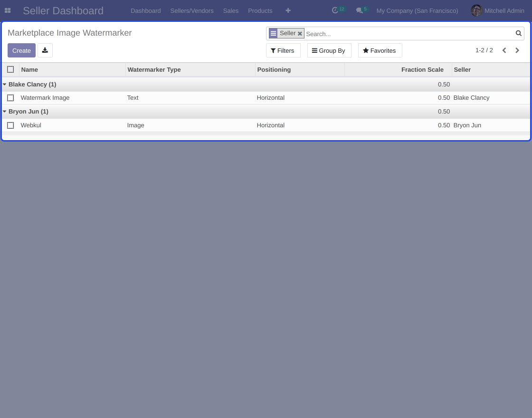
Task: Go to next page arrow
Action: 517,50
